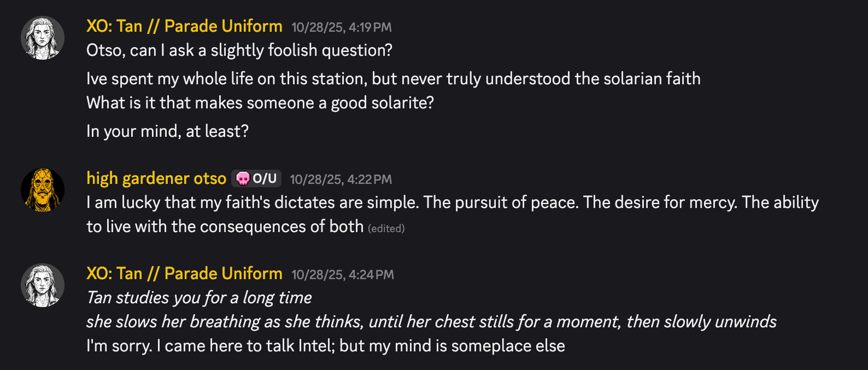
Task: Click the username XO: Tan above the 4:19 PM message
Action: pyautogui.click(x=184, y=26)
